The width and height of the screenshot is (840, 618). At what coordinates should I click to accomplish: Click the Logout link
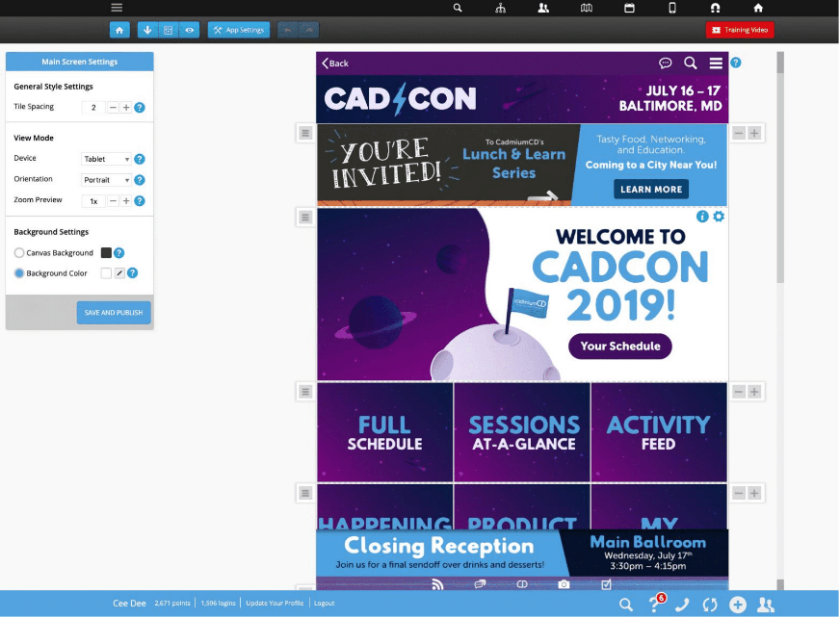tap(324, 604)
